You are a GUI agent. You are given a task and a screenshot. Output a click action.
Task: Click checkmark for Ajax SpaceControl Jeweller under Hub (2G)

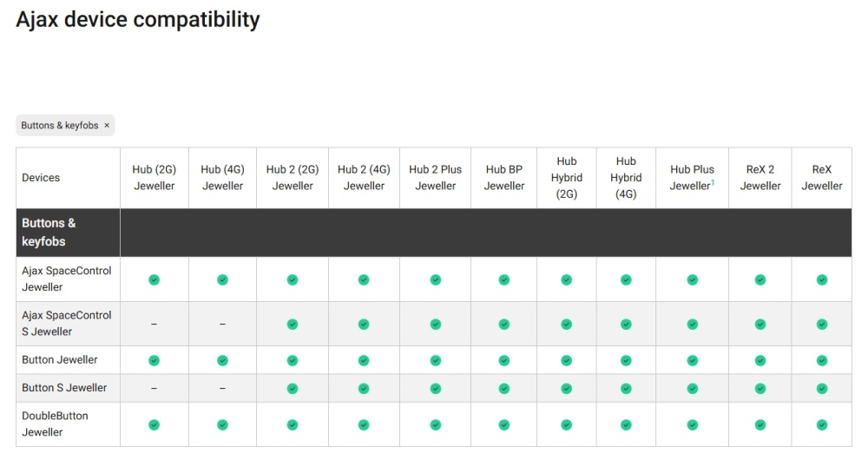(154, 279)
